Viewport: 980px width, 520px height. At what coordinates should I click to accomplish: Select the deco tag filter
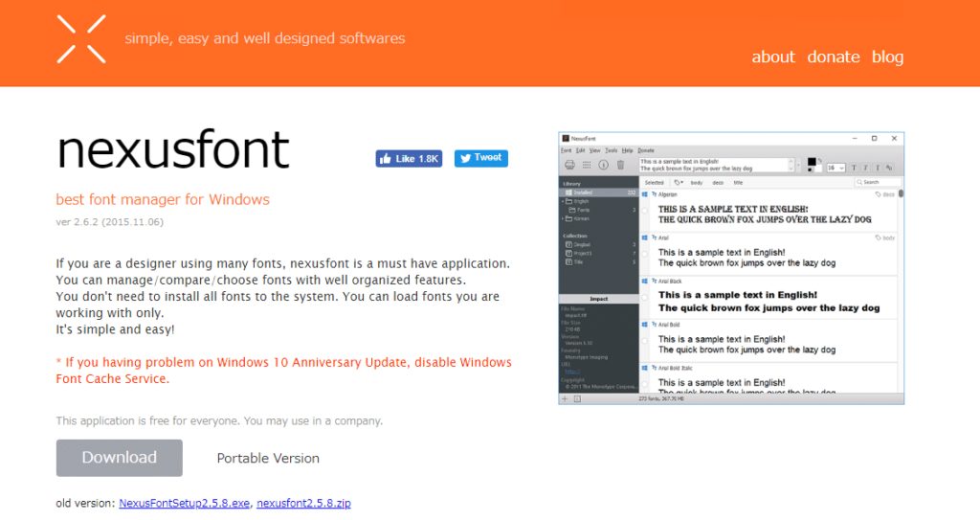[x=718, y=183]
